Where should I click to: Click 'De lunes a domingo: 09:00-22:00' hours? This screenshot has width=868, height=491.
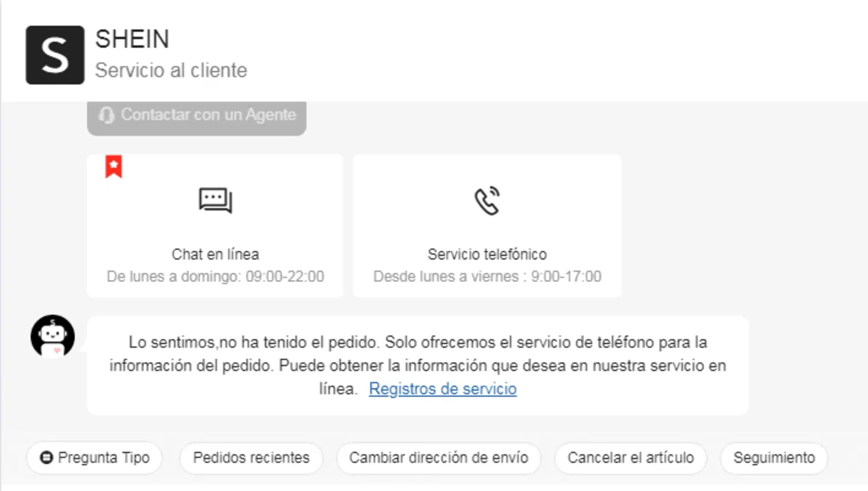215,277
